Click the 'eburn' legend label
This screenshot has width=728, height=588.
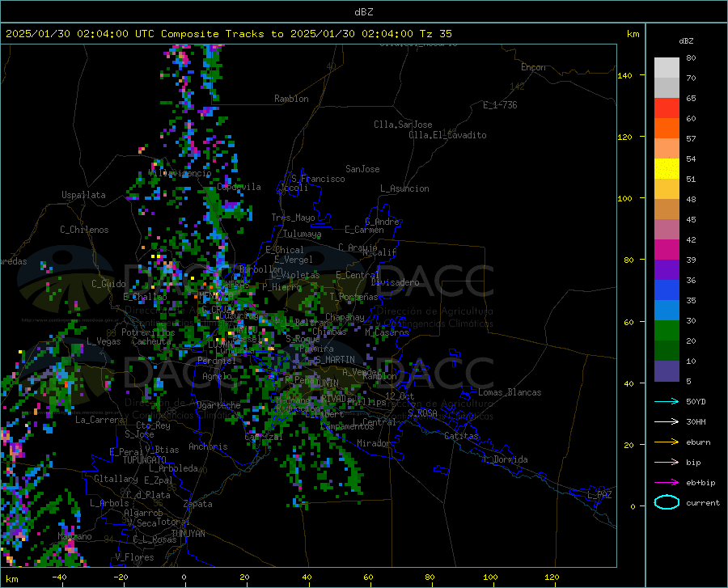(698, 442)
